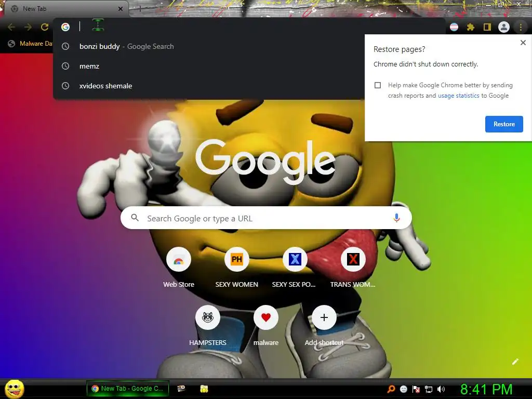Close the New Tab tab
Screen dimensions: 532x399
pyautogui.click(x=121, y=9)
